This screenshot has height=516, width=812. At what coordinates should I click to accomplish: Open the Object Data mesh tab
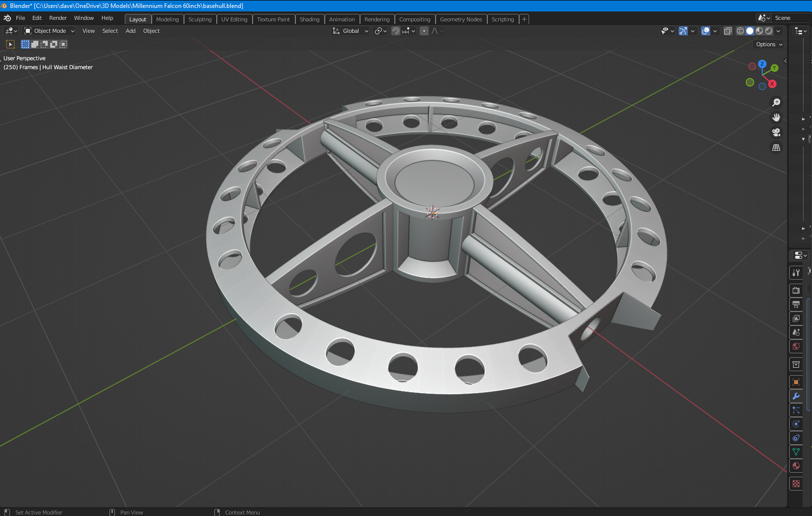796,452
